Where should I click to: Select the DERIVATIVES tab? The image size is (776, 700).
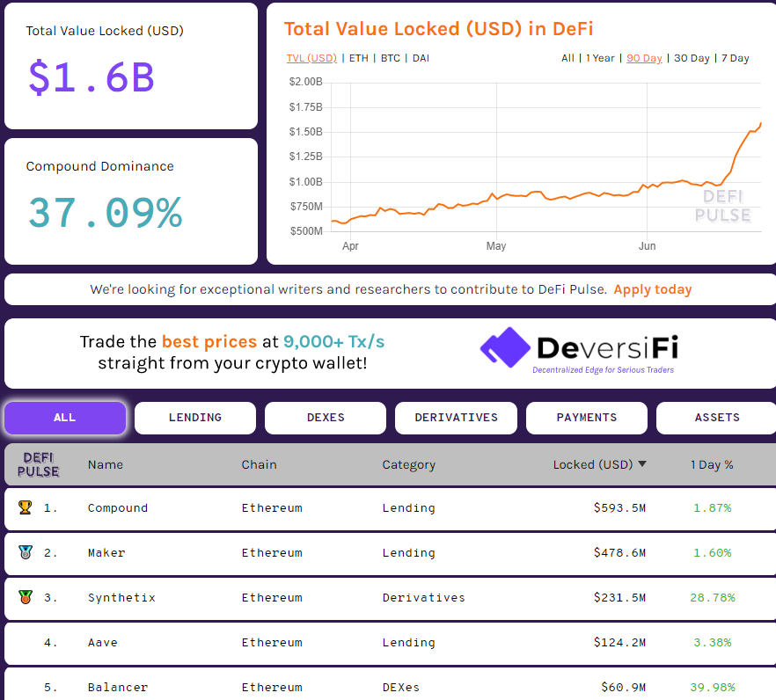tap(456, 418)
